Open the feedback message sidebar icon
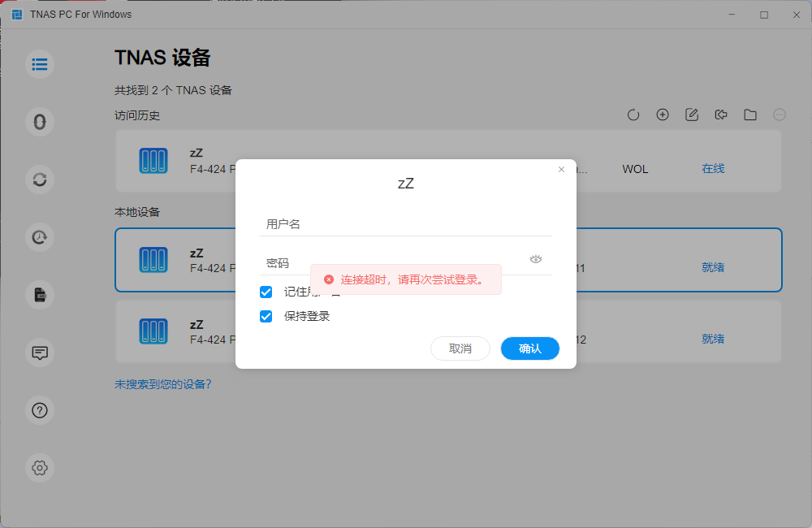This screenshot has height=528, width=812. (40, 353)
